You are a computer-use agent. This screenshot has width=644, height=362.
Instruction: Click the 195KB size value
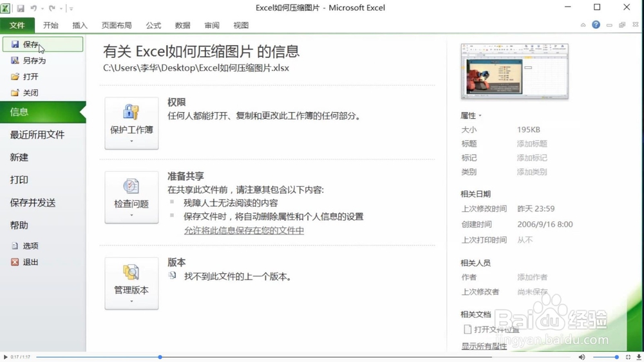coord(529,130)
